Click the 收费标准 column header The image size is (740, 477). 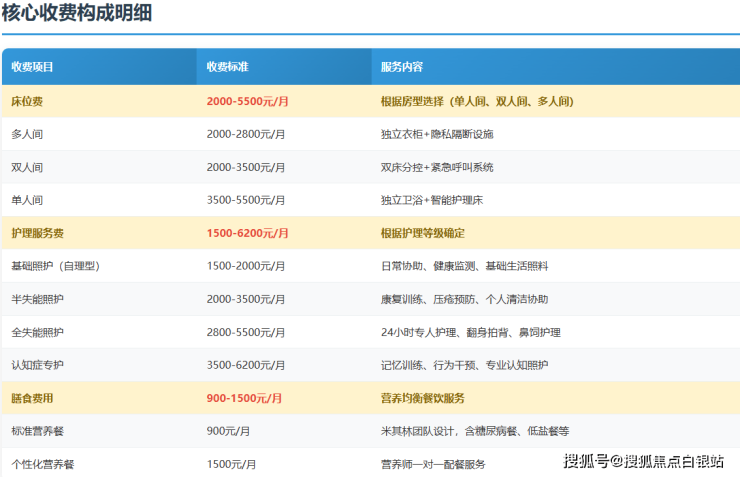227,67
